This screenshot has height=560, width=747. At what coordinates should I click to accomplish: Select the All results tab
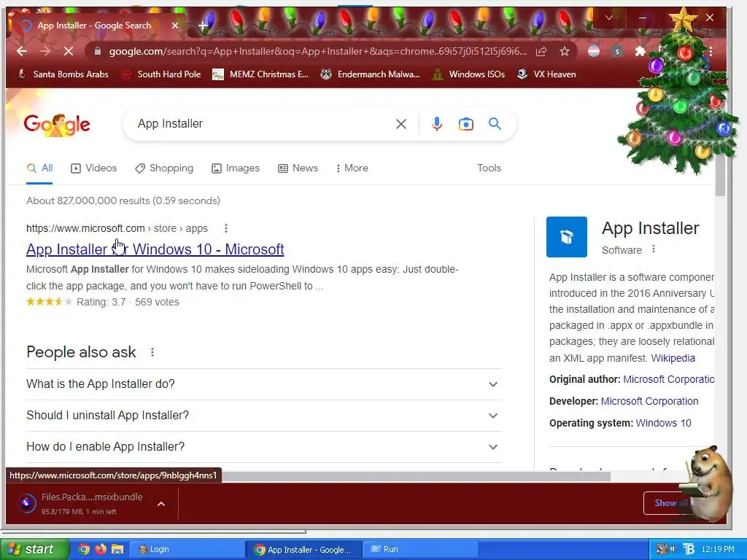tap(39, 168)
